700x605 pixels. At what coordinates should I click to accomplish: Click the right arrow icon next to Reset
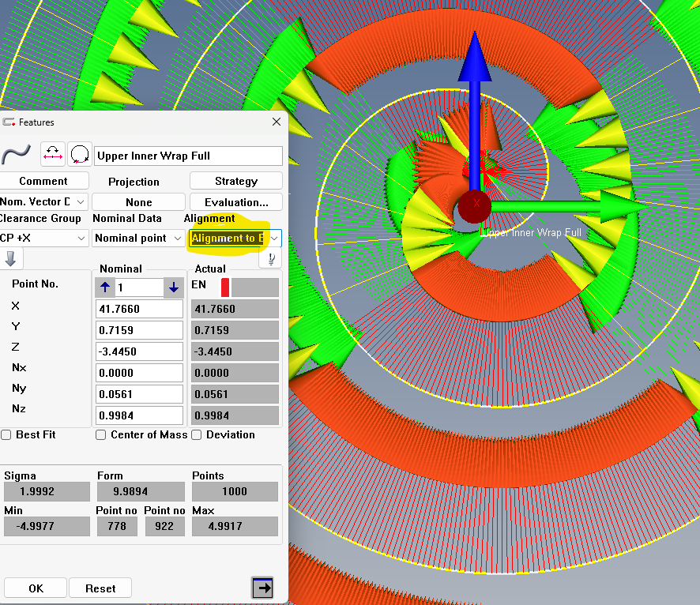(x=262, y=588)
